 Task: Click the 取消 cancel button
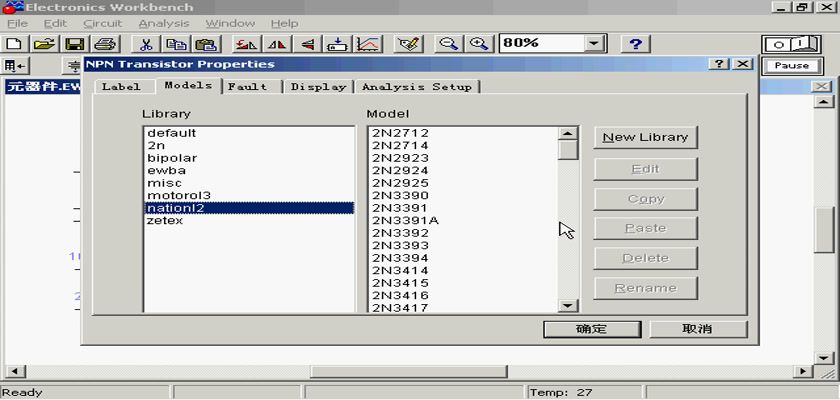pyautogui.click(x=698, y=329)
